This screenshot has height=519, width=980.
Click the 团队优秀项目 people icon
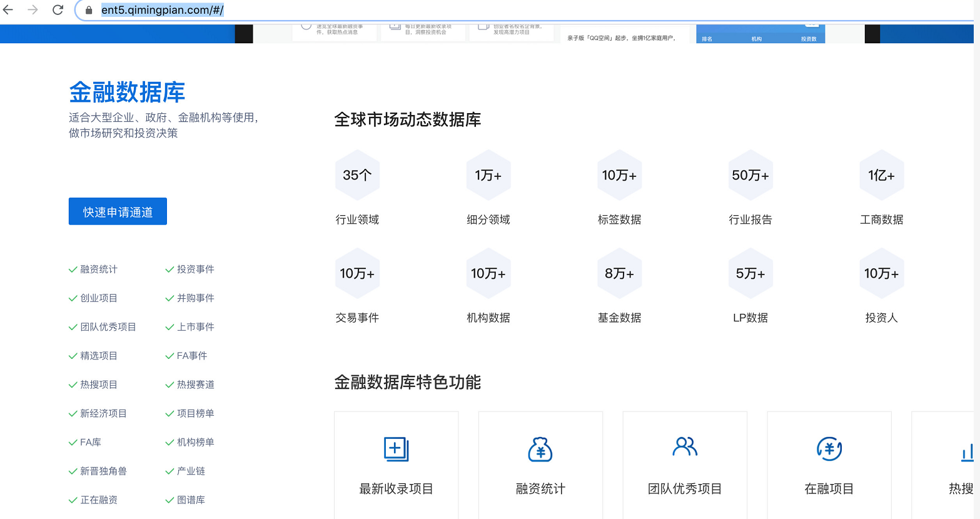click(685, 447)
